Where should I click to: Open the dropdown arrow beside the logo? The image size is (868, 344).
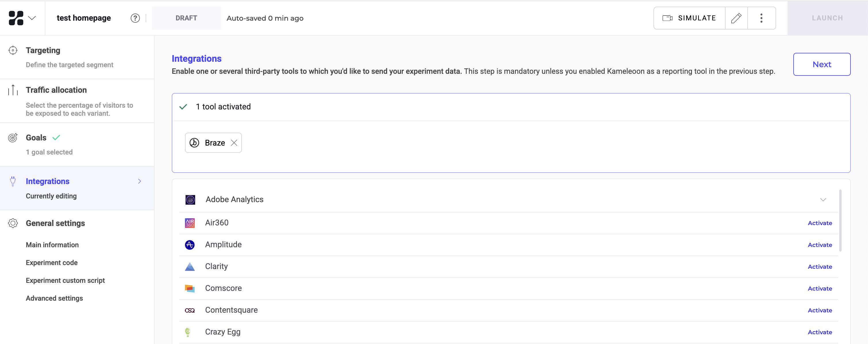[x=32, y=18]
